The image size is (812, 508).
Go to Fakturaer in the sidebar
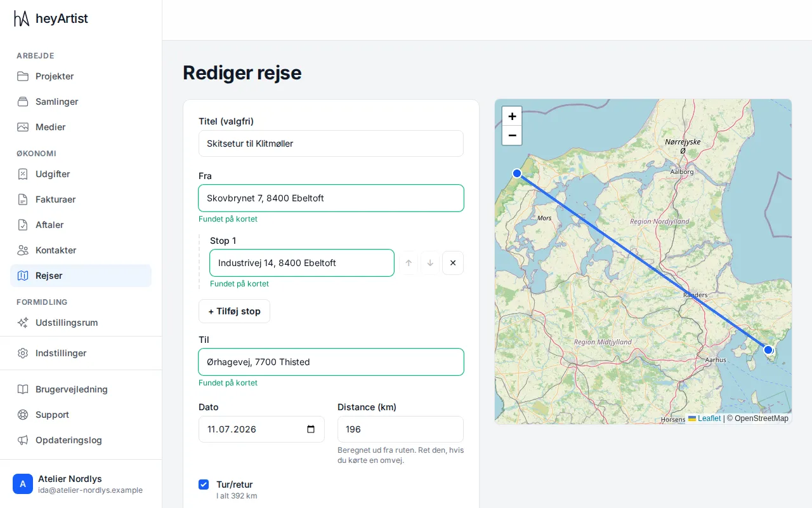point(81,199)
